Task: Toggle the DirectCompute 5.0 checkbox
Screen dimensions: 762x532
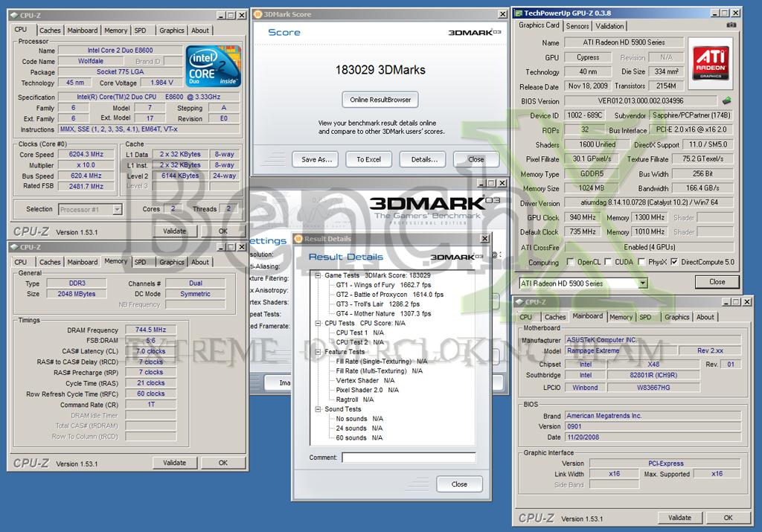Action: pyautogui.click(x=674, y=262)
